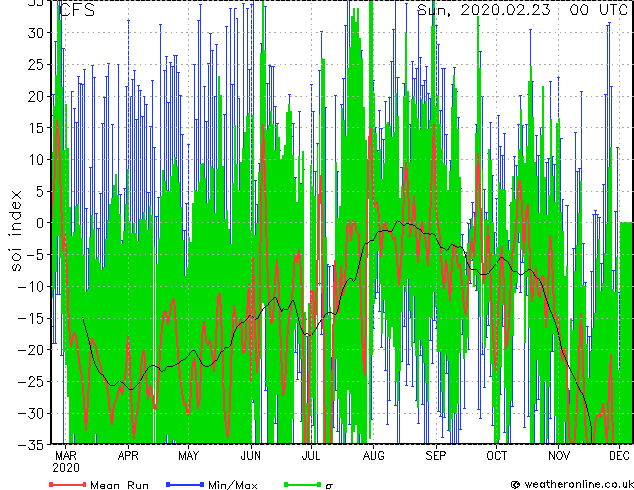Click the '0' y-axis value

pyautogui.click(x=40, y=223)
